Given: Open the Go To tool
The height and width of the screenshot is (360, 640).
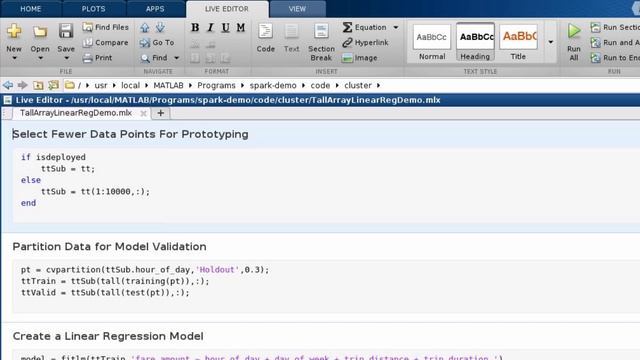Looking at the screenshot, I should tap(157, 42).
